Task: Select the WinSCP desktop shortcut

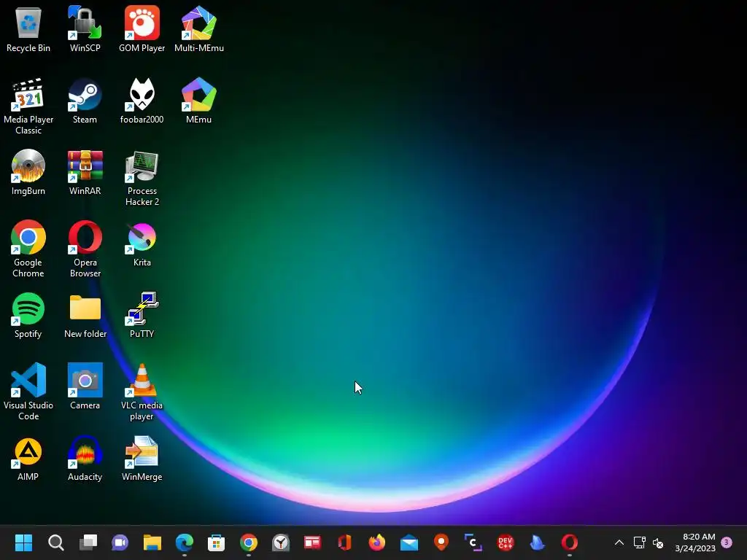Action: (x=85, y=28)
